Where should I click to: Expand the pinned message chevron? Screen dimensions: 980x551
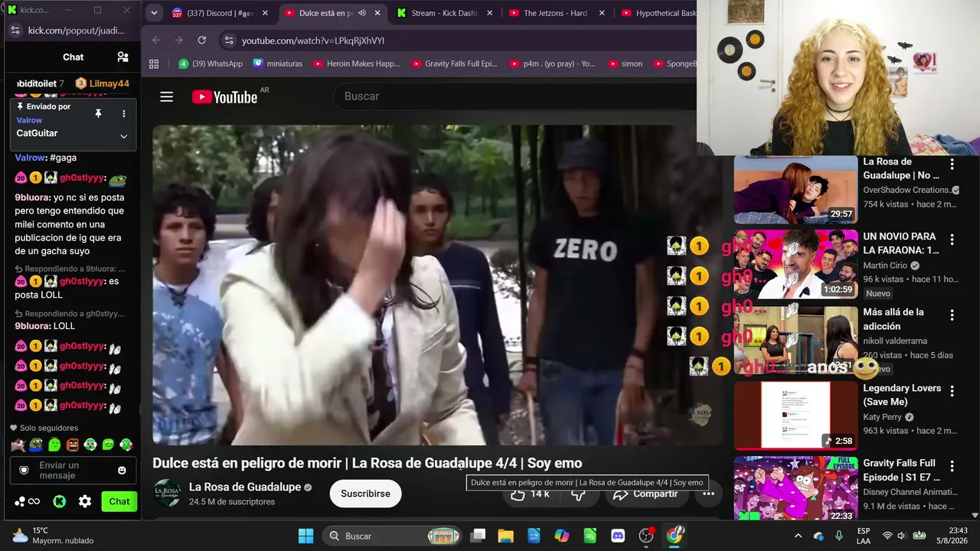[123, 136]
